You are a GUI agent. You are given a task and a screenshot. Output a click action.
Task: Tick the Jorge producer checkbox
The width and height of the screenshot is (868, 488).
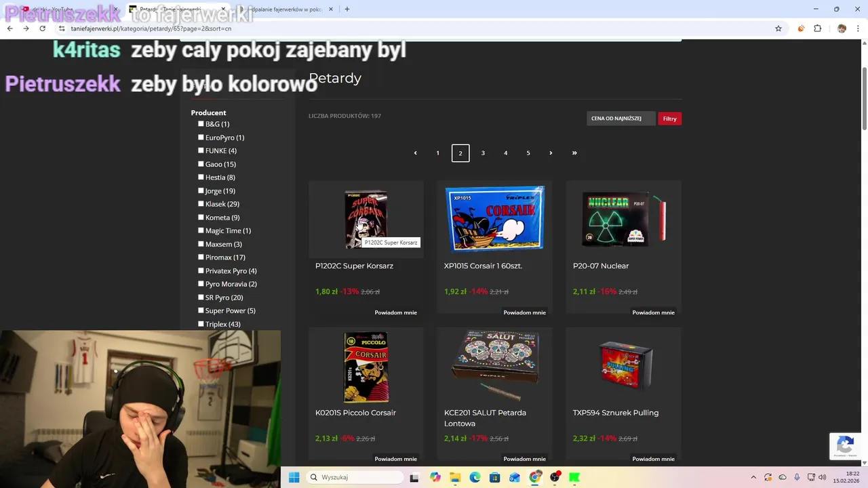[x=201, y=190]
